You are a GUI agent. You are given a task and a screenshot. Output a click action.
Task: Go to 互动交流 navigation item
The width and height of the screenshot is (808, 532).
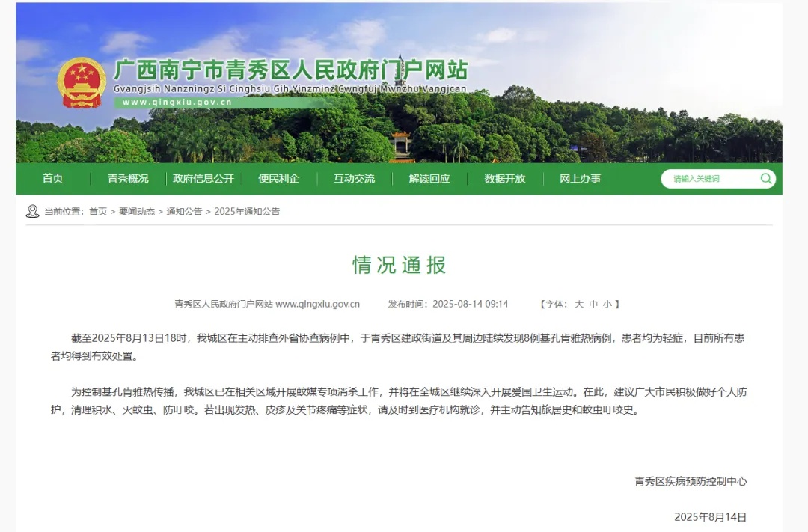[x=354, y=179]
